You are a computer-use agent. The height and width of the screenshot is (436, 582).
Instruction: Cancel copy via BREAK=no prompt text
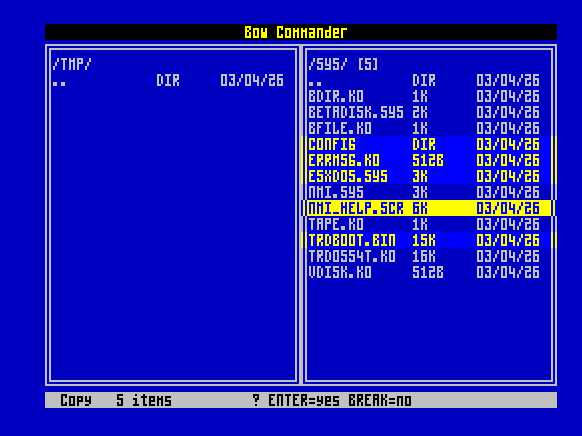[x=380, y=400]
